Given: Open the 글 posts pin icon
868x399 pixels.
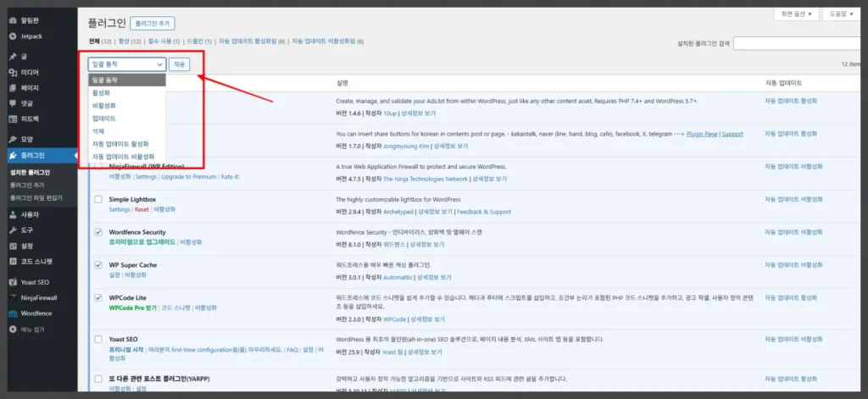Looking at the screenshot, I should tap(14, 57).
